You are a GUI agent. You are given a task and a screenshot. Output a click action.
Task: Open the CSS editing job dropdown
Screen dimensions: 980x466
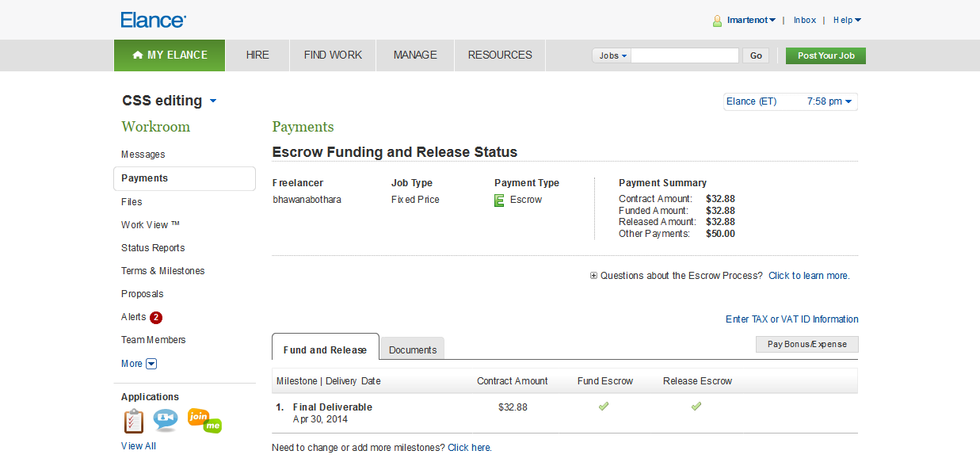tap(213, 101)
